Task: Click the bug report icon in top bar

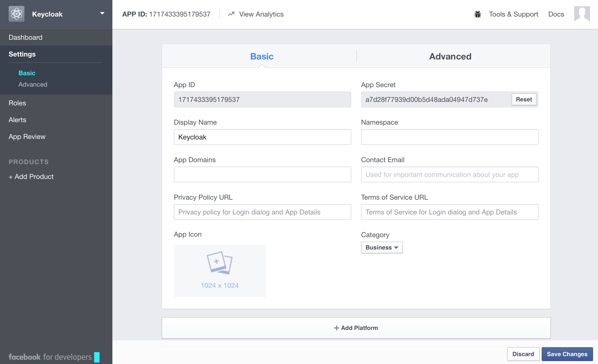Action: pyautogui.click(x=477, y=14)
